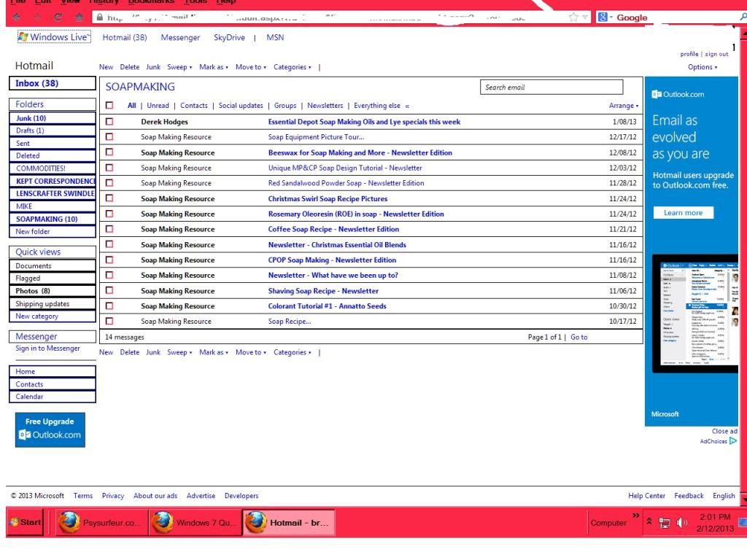The height and width of the screenshot is (560, 747).
Task: Click top New message link
Action: pyautogui.click(x=106, y=67)
